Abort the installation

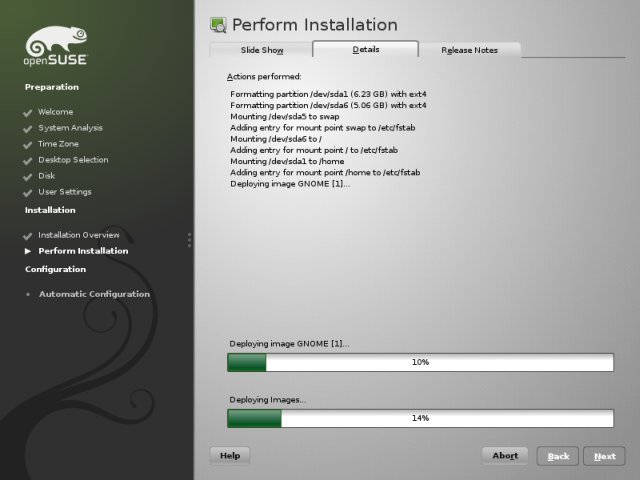pos(505,456)
